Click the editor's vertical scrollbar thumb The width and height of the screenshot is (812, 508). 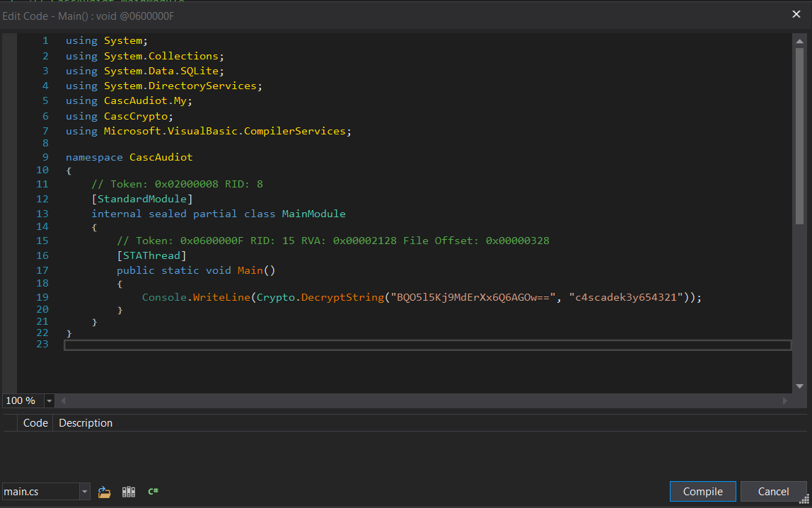(800, 134)
